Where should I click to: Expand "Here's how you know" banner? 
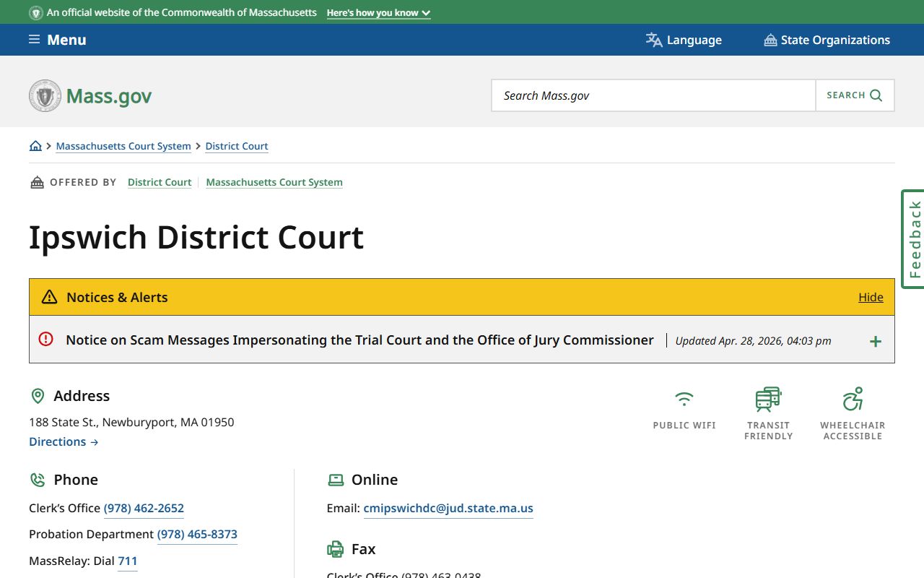point(378,13)
